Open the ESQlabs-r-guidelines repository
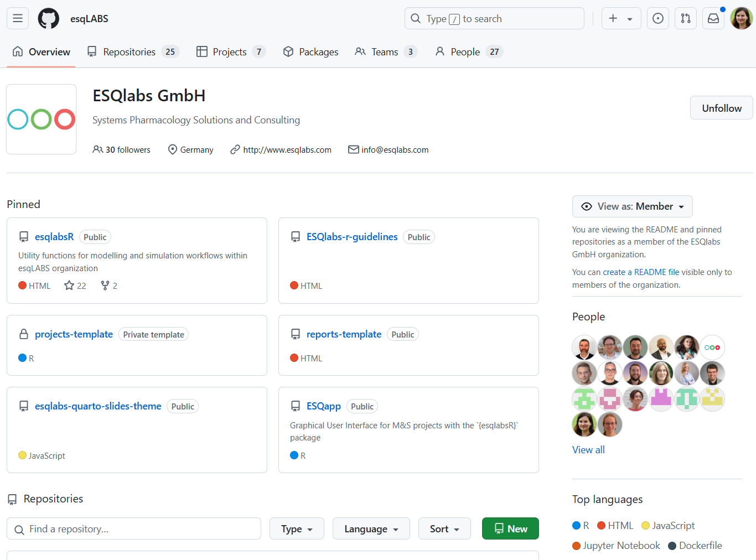 pos(352,236)
